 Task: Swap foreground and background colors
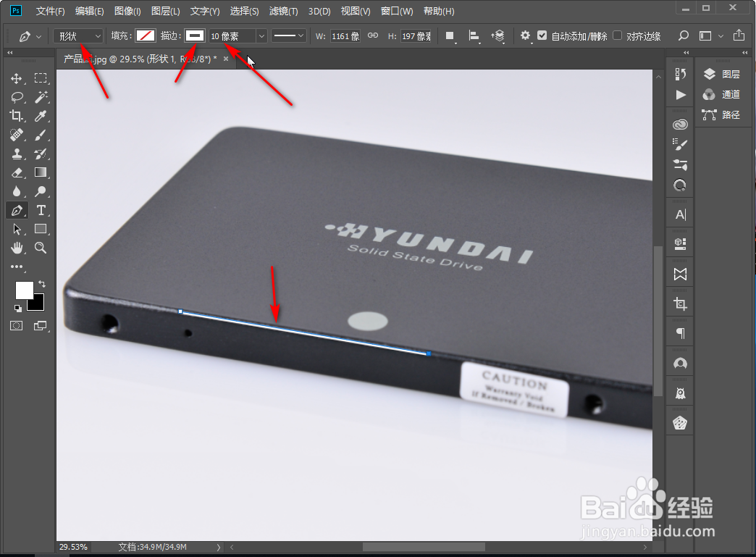click(x=42, y=284)
